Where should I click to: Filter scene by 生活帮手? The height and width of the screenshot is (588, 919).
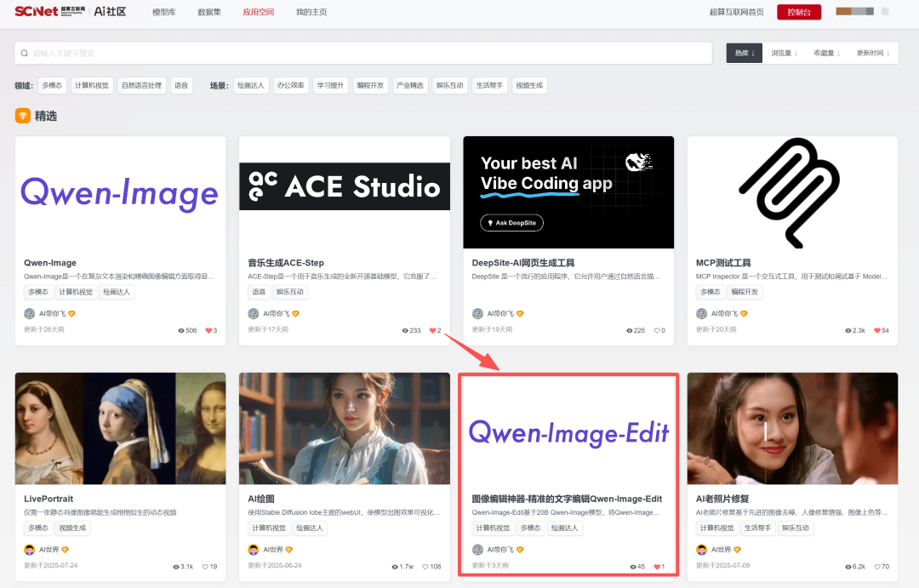pos(489,86)
